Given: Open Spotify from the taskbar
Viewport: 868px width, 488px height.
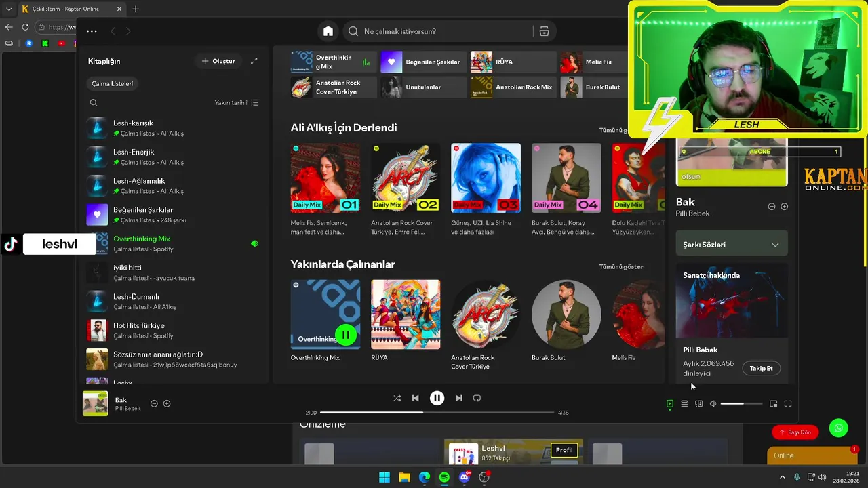Looking at the screenshot, I should point(444,477).
